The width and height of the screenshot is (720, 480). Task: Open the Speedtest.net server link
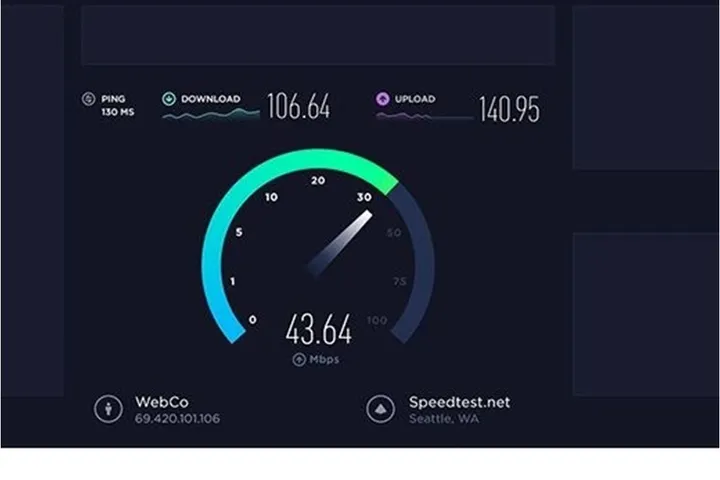[459, 402]
